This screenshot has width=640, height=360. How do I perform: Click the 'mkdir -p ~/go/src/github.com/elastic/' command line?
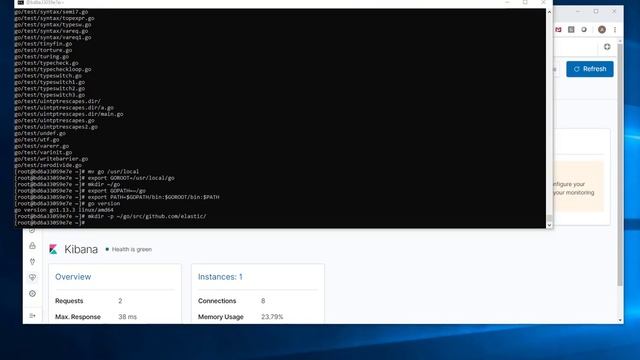pyautogui.click(x=110, y=216)
